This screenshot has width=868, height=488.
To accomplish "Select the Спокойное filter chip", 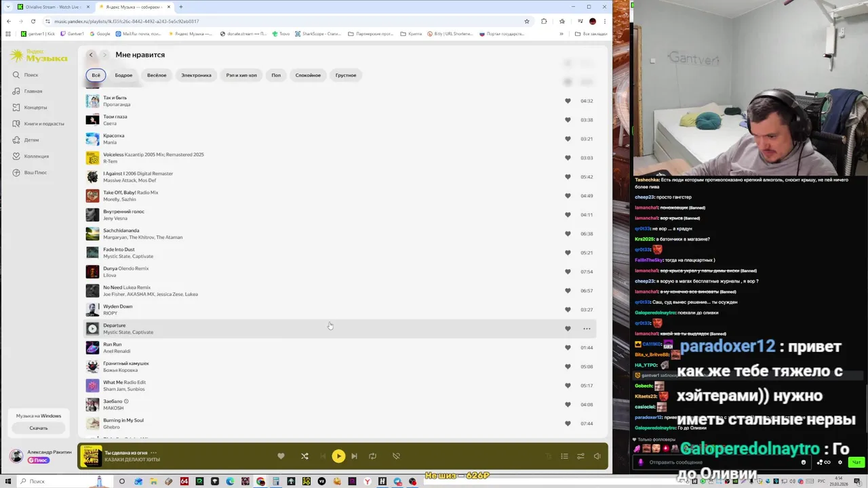I will click(308, 75).
